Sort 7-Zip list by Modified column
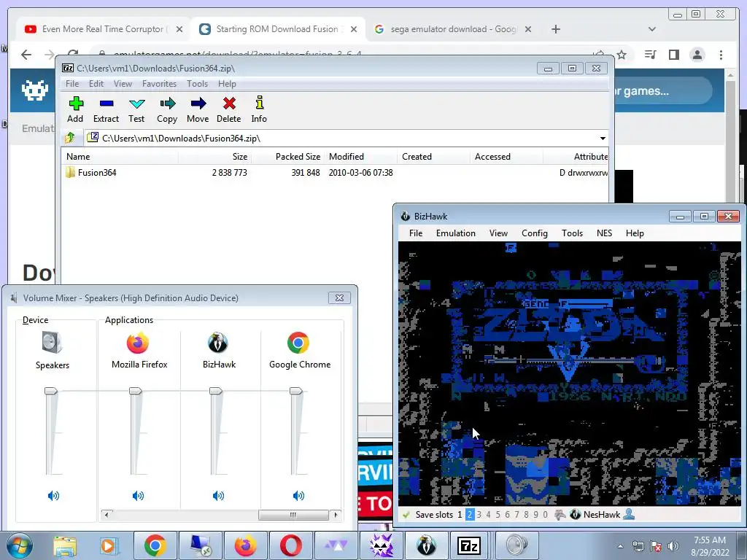This screenshot has width=747, height=560. [360, 157]
